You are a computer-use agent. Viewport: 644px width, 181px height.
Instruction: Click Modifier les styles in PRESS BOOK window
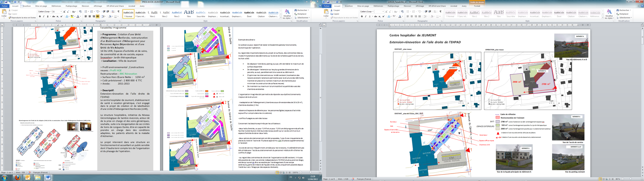coord(287,14)
